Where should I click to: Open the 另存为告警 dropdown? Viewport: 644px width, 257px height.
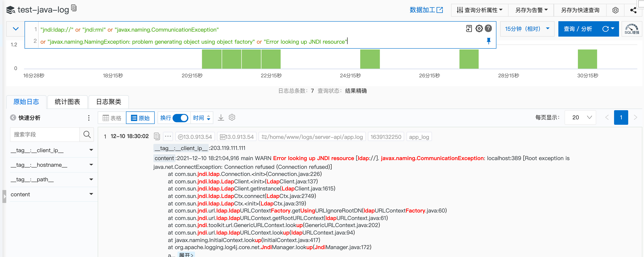531,10
